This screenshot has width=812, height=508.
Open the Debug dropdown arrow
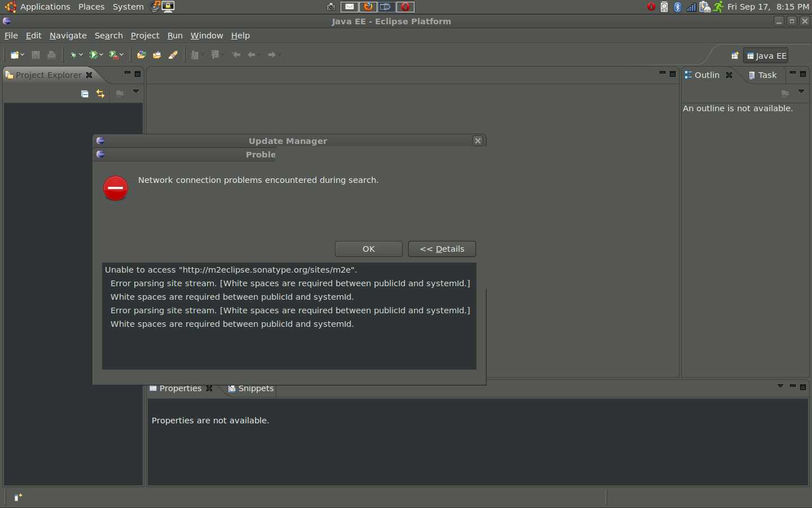(x=81, y=55)
